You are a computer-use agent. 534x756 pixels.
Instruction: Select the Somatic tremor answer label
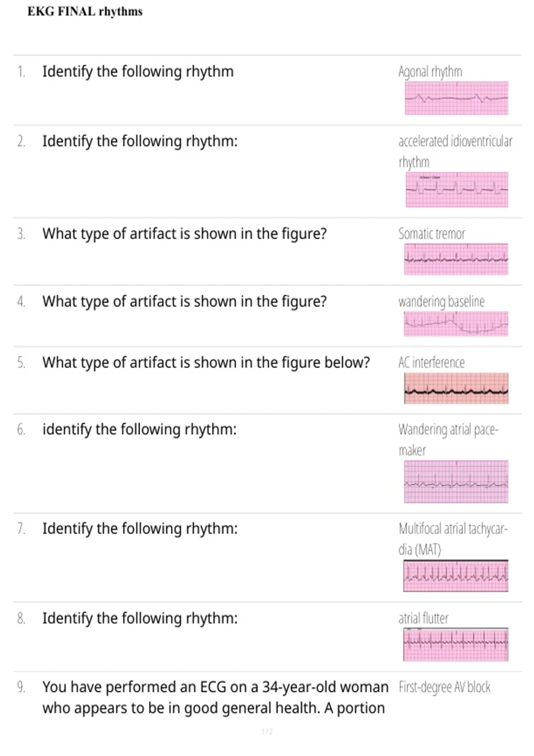click(432, 233)
